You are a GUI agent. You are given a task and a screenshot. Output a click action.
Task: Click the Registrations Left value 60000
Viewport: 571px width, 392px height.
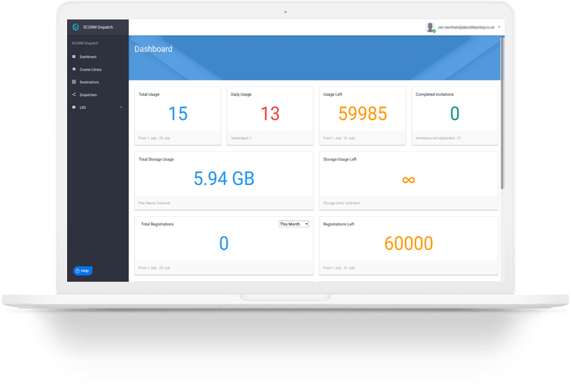(x=409, y=243)
